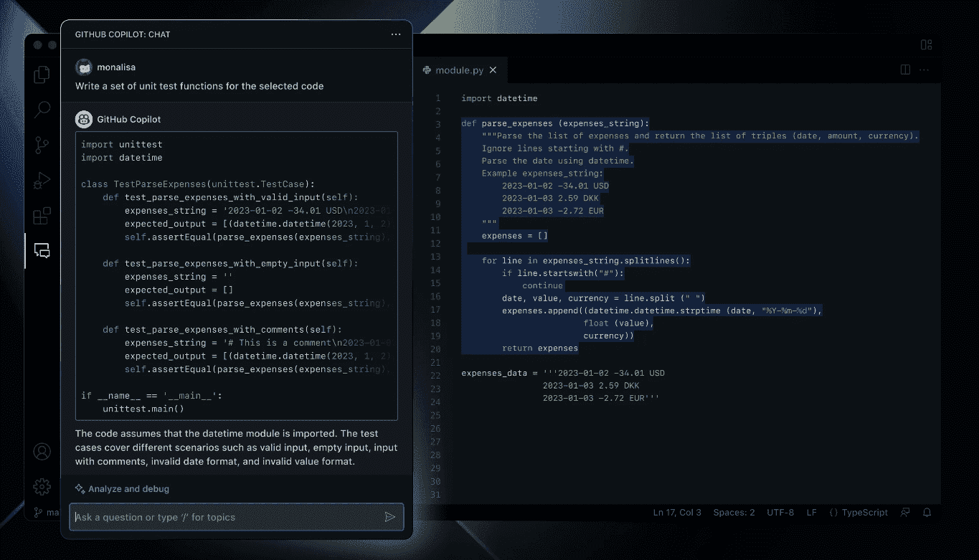979x560 pixels.
Task: Close the module.py tab
Action: click(x=493, y=70)
